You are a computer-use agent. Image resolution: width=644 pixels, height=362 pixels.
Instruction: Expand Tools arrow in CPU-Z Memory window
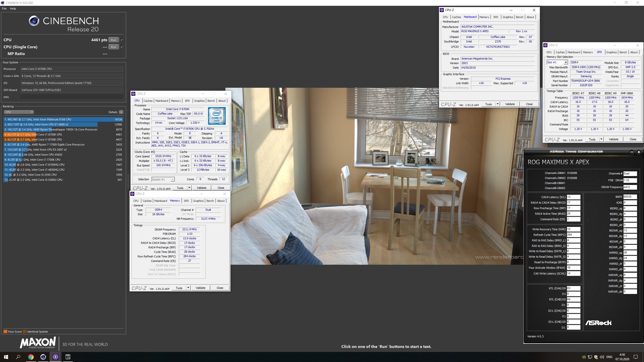pos(188,288)
